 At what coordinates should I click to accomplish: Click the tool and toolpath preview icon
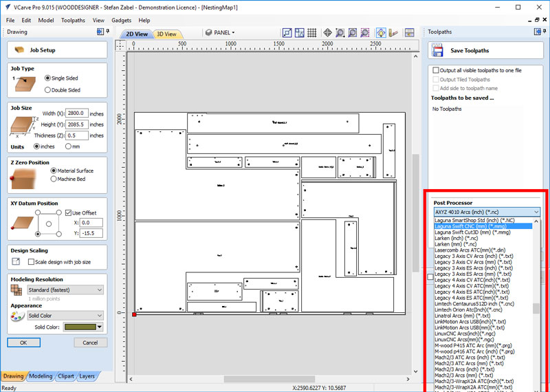pos(393,33)
